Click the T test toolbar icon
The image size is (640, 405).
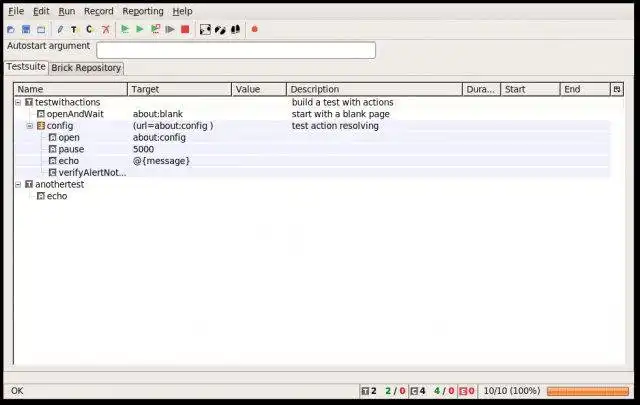click(74, 29)
